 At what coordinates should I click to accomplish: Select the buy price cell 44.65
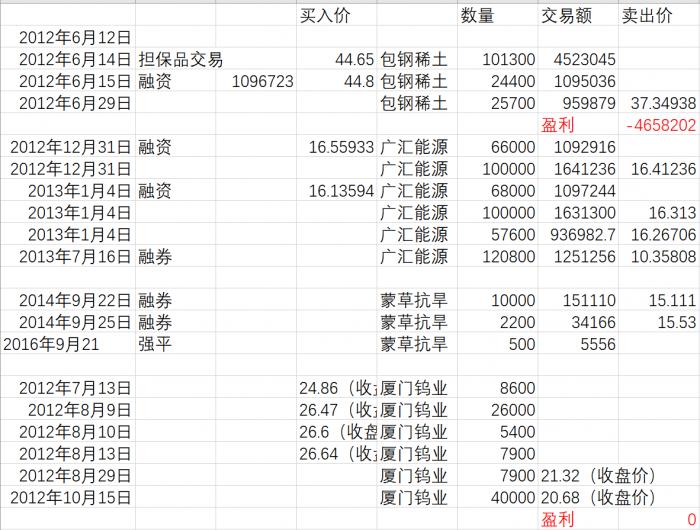pyautogui.click(x=337, y=59)
